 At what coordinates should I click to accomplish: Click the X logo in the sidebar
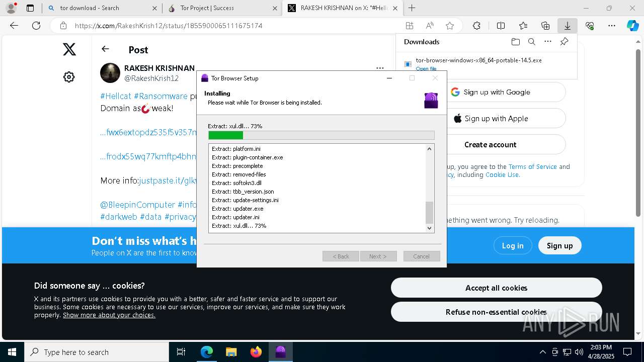pyautogui.click(x=69, y=49)
